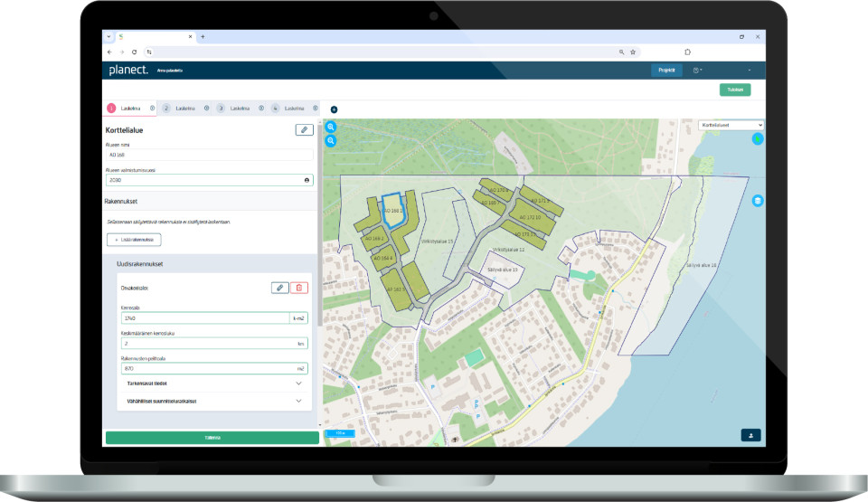
Task: Click the green round map button
Action: coord(758,139)
